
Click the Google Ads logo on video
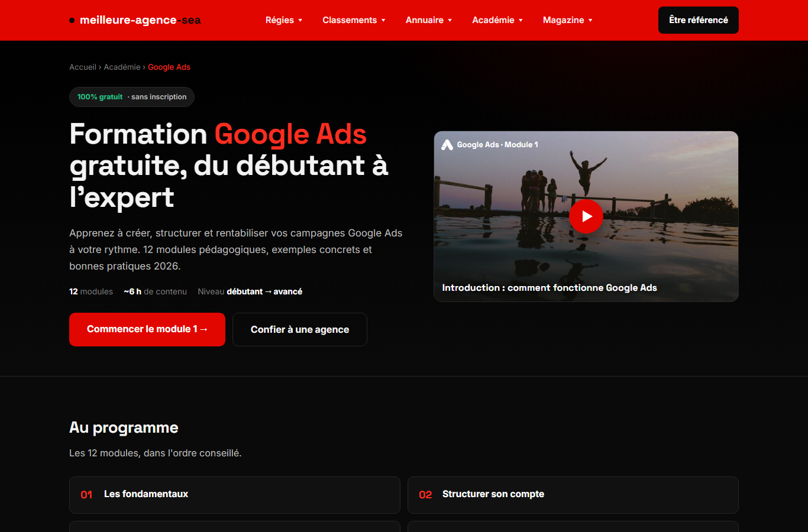pos(447,145)
